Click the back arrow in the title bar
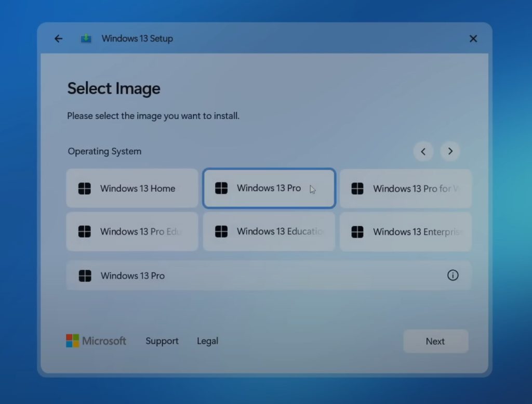The height and width of the screenshot is (404, 532). click(58, 38)
